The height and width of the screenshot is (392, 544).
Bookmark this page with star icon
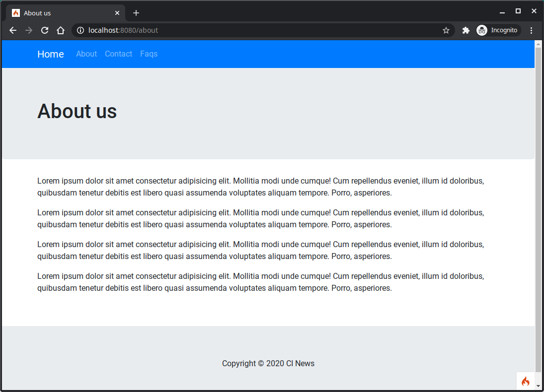(x=446, y=30)
